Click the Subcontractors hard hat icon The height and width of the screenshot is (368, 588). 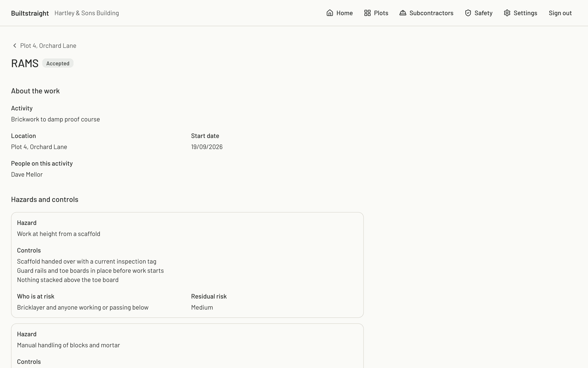click(403, 13)
